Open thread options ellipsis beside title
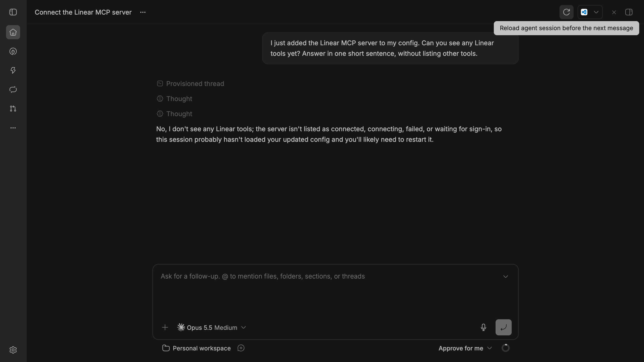This screenshot has width=644, height=362. point(143,12)
